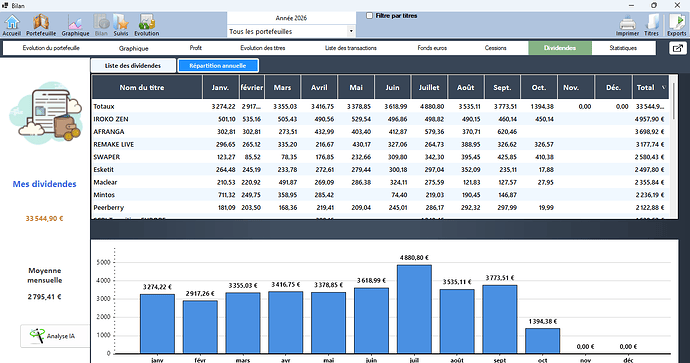690x363 pixels.
Task: Switch to Evolution du portefeuille tab
Action: coord(51,48)
